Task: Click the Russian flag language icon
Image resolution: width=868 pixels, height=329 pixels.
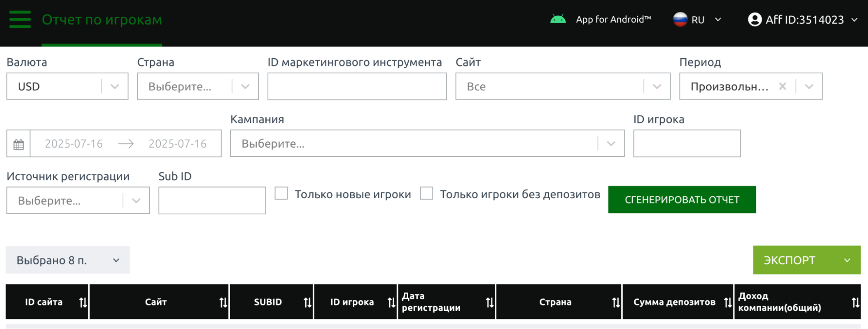Action: click(680, 20)
